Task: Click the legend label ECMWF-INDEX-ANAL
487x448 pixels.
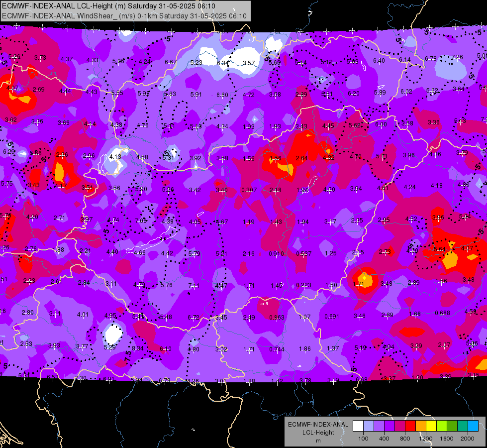Action: click(318, 425)
